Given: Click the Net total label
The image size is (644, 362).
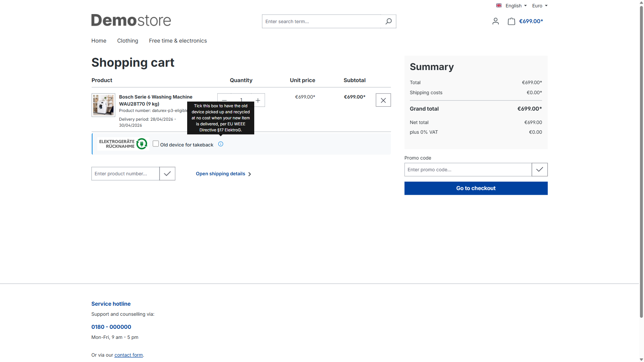Looking at the screenshot, I should (x=419, y=123).
